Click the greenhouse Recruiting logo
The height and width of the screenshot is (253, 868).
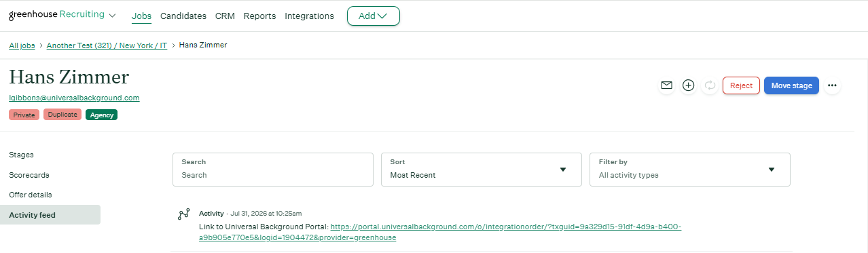point(56,15)
